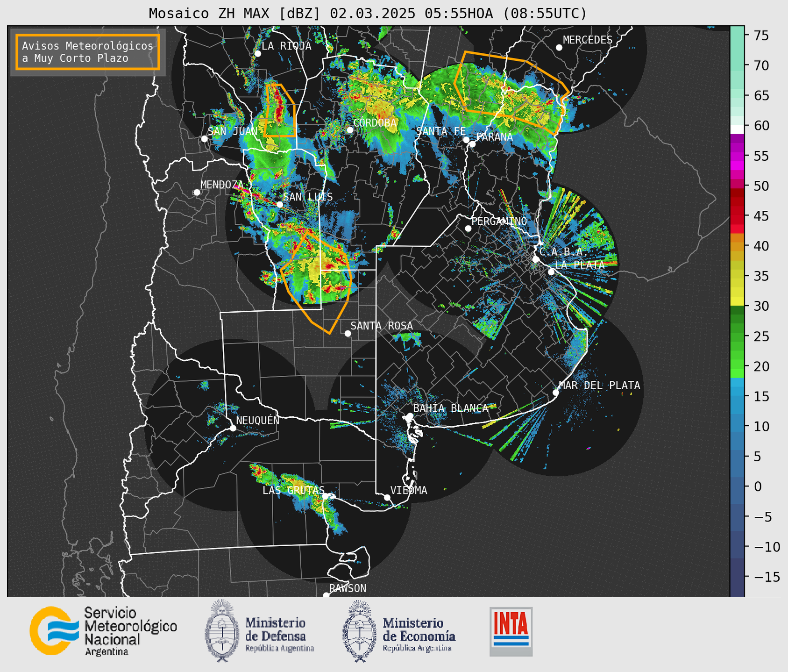Click the 0 tick label on the color scale
This screenshot has width=788, height=672.
click(x=757, y=486)
